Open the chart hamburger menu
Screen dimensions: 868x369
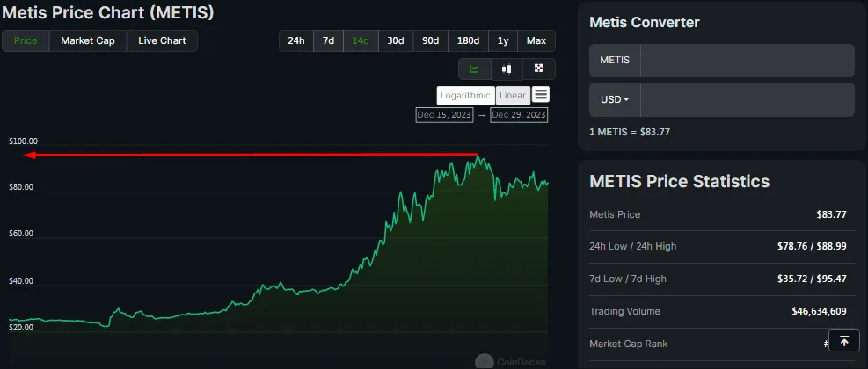point(541,95)
